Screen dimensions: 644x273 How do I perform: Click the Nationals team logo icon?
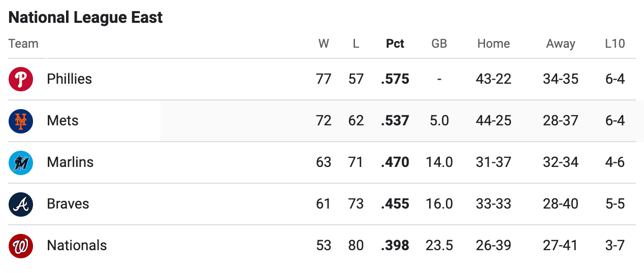(x=21, y=246)
